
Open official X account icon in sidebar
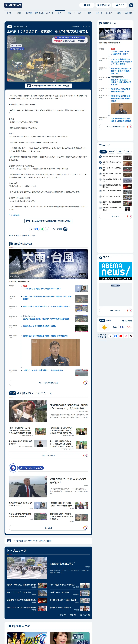click(110, 336)
